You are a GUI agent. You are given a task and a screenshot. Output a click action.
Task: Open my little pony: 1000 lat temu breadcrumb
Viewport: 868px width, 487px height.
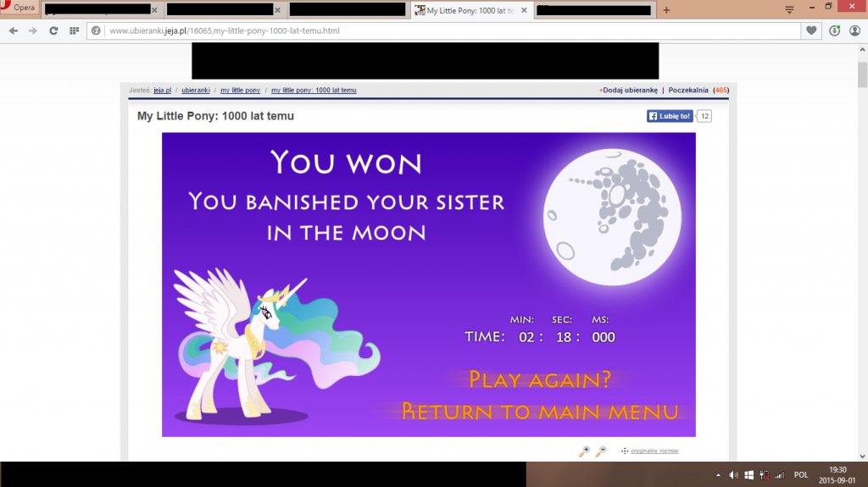314,91
